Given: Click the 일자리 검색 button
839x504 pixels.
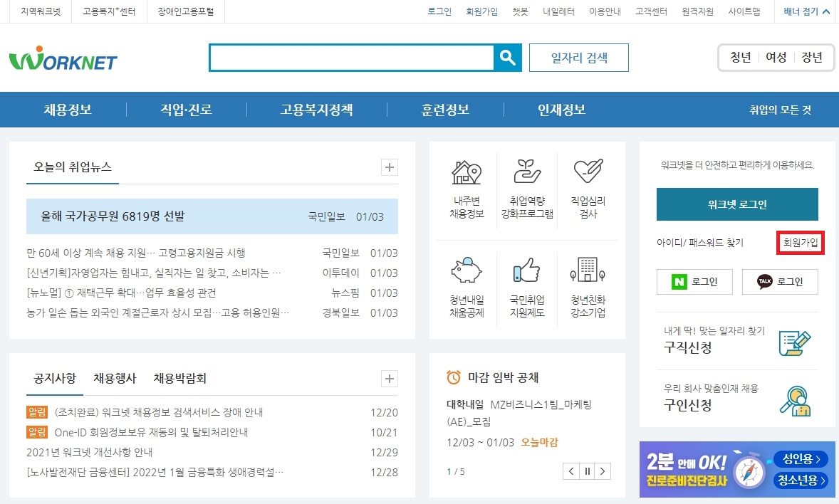Looking at the screenshot, I should pos(579,58).
